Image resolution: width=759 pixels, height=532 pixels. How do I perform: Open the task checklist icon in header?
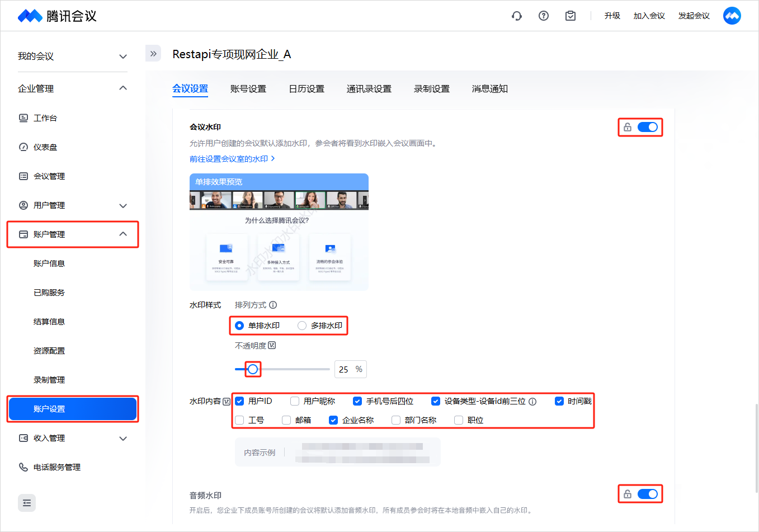pos(571,16)
